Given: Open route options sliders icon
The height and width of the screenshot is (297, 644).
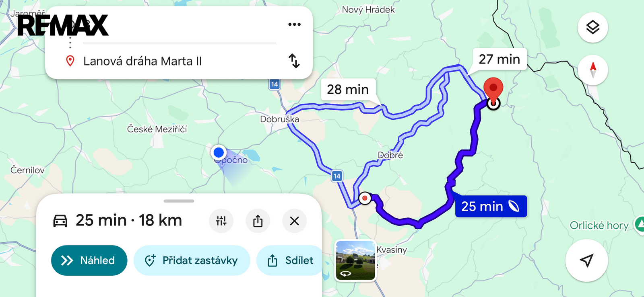Looking at the screenshot, I should [x=221, y=221].
